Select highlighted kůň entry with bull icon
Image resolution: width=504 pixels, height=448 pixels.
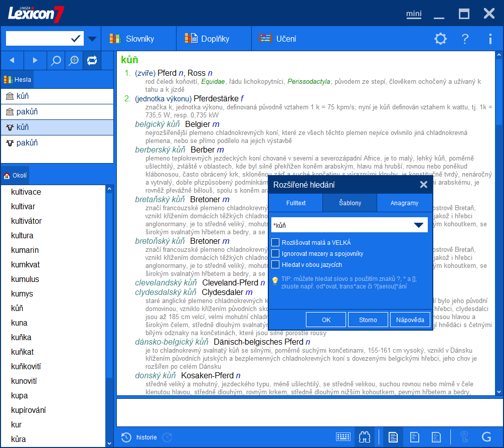[x=57, y=127]
